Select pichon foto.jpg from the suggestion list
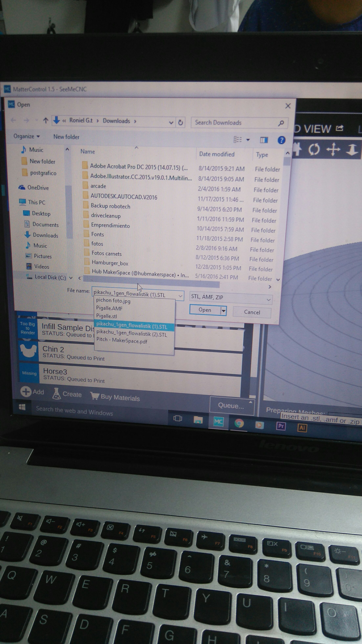The height and width of the screenshot is (644, 362). pos(113,300)
